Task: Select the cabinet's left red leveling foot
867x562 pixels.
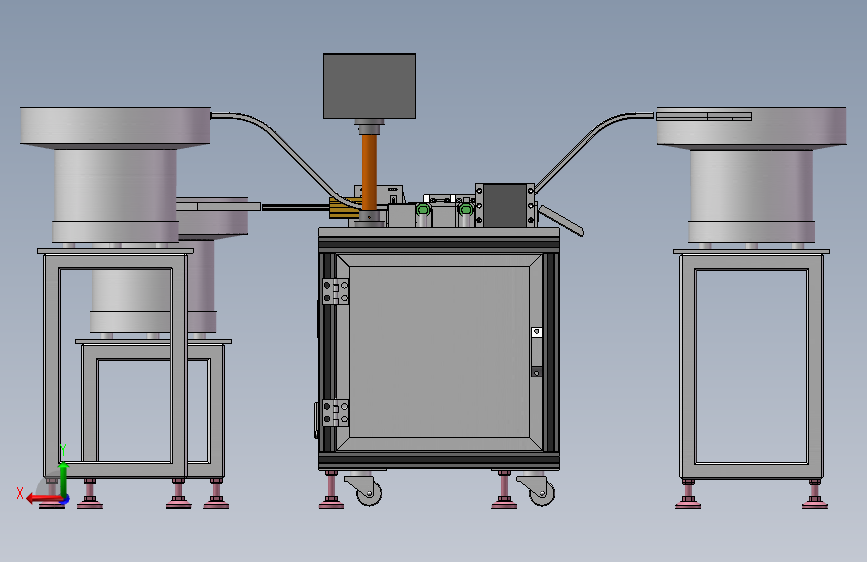Action: 331,490
